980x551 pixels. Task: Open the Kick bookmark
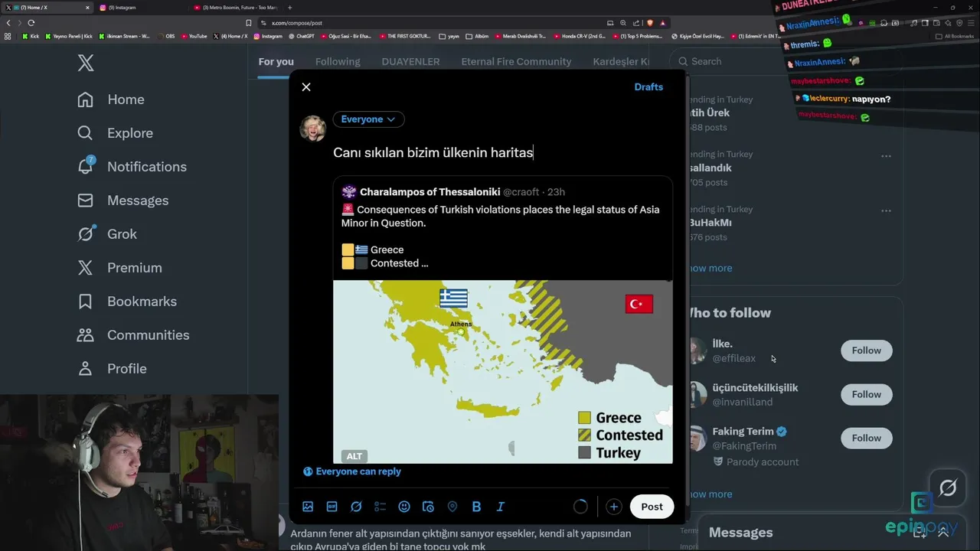pyautogui.click(x=31, y=36)
